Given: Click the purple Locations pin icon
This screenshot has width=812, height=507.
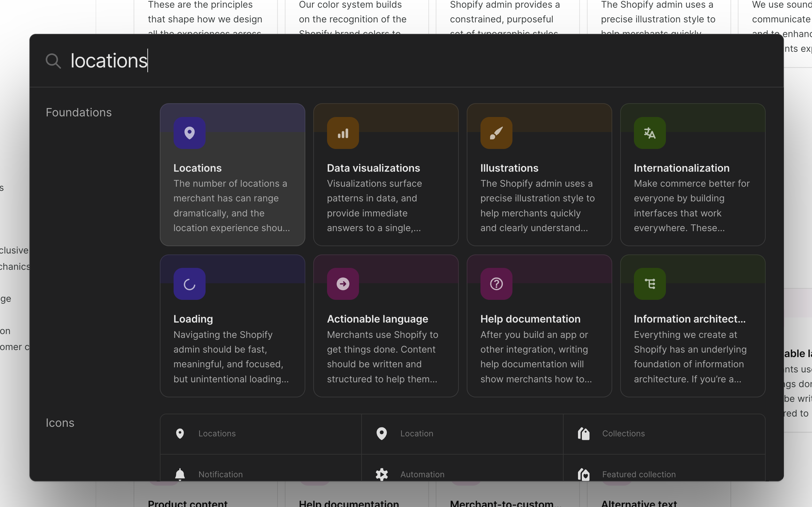Looking at the screenshot, I should 190,133.
